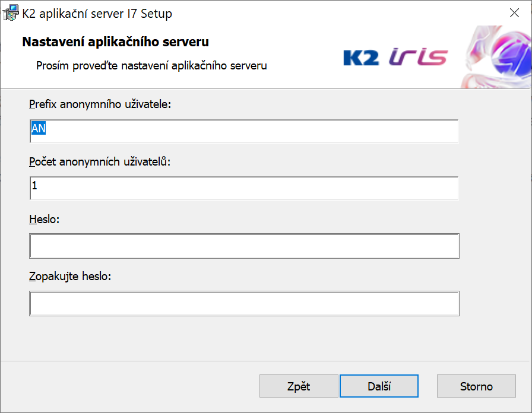Image resolution: width=532 pixels, height=413 pixels.
Task: Click the Zpět button
Action: (x=299, y=386)
